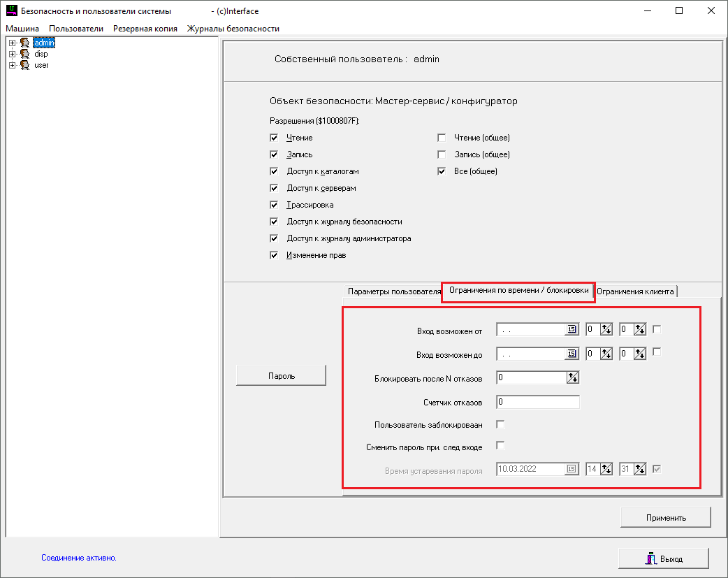728x578 pixels.
Task: Click the 'Счетчик отказов' input field
Action: [537, 403]
